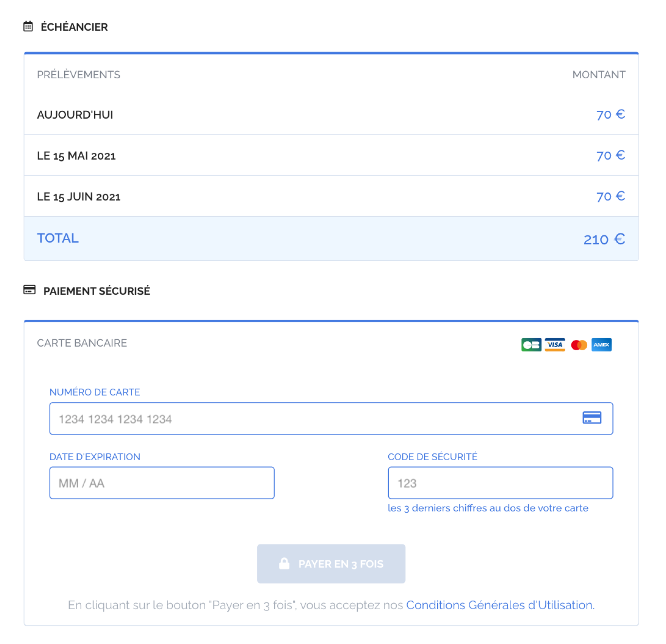Select the Aujourd'hui payment row
The image size is (666, 644).
point(331,114)
